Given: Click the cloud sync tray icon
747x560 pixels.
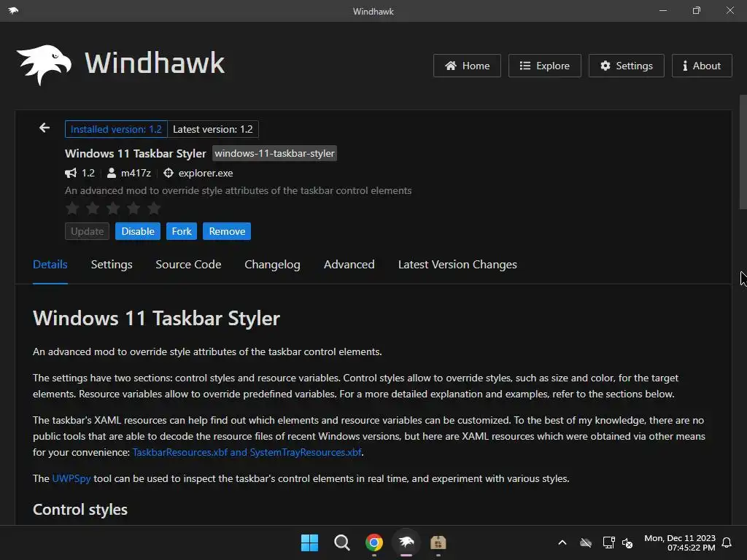Looking at the screenshot, I should tap(586, 542).
